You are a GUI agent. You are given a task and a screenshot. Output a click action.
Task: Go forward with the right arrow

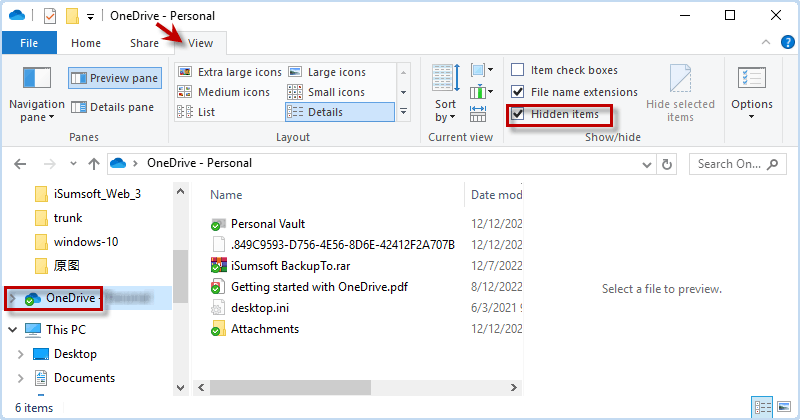click(49, 164)
